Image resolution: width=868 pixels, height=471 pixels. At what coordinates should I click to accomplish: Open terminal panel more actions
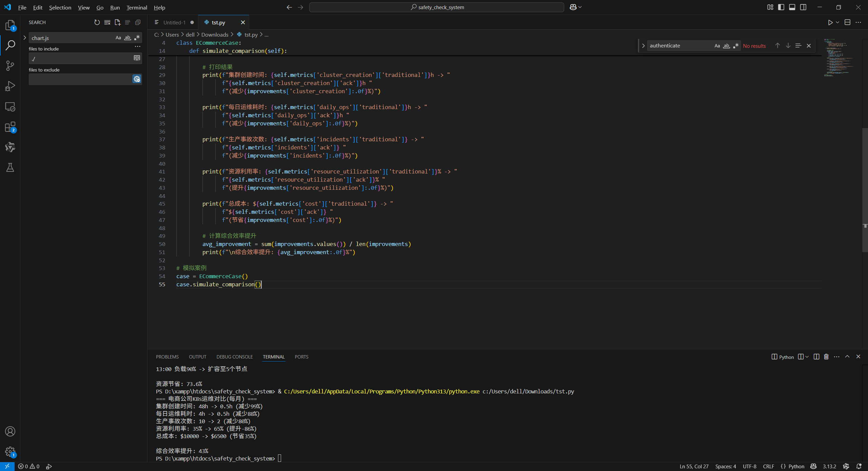(x=837, y=356)
